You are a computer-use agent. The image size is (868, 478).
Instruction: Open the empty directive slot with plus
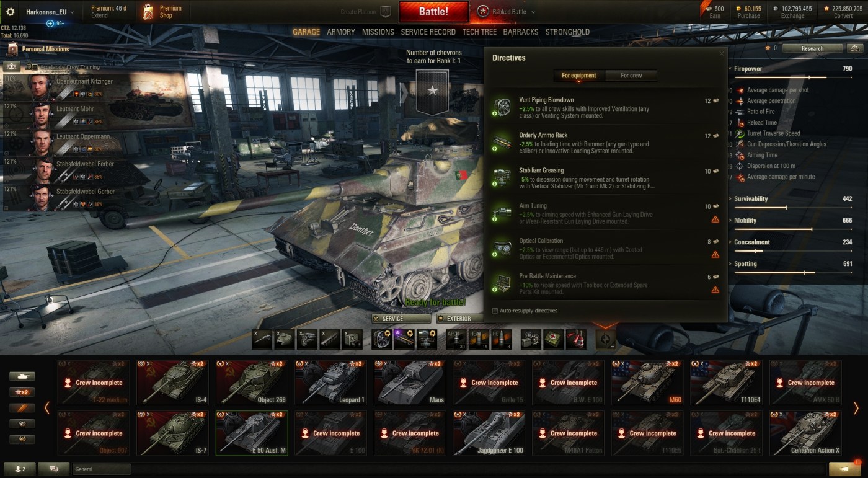(605, 339)
